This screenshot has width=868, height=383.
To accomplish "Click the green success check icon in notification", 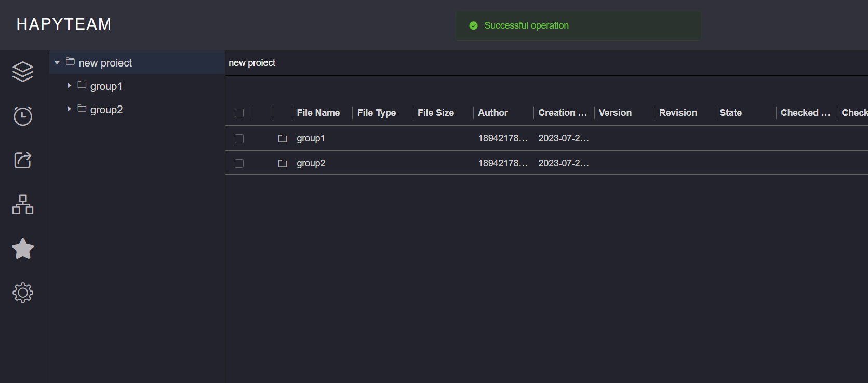I will click(x=473, y=25).
